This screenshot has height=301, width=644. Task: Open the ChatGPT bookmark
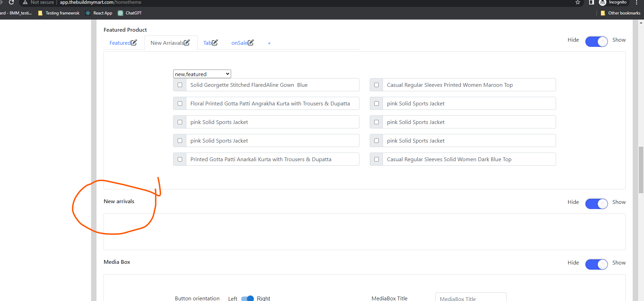(130, 13)
